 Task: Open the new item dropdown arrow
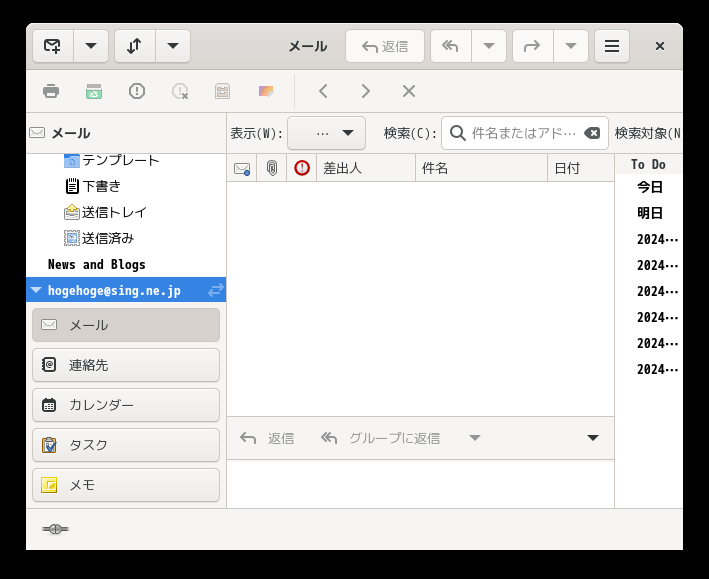[x=91, y=46]
